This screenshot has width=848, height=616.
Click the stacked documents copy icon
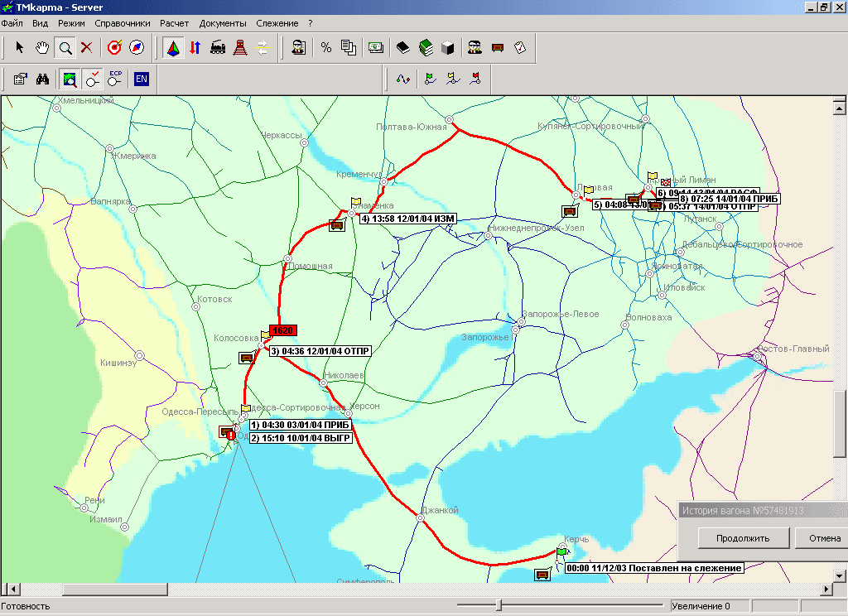[x=349, y=48]
